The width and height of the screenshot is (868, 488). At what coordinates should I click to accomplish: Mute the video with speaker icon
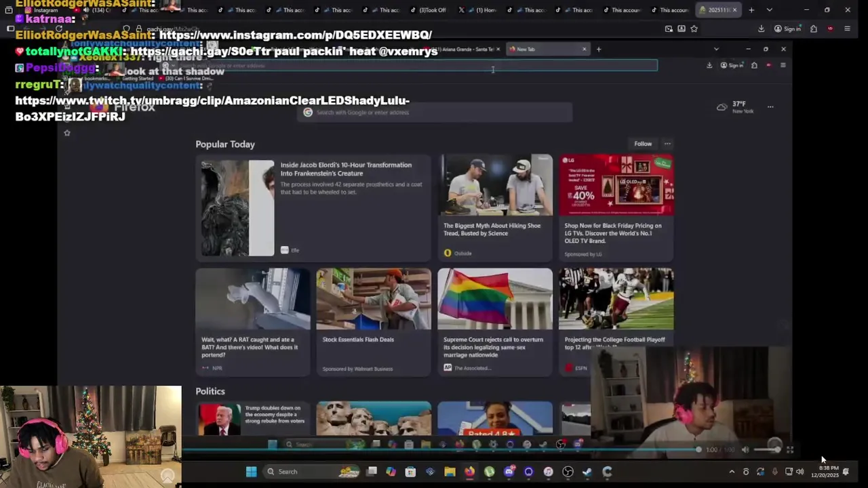745,449
